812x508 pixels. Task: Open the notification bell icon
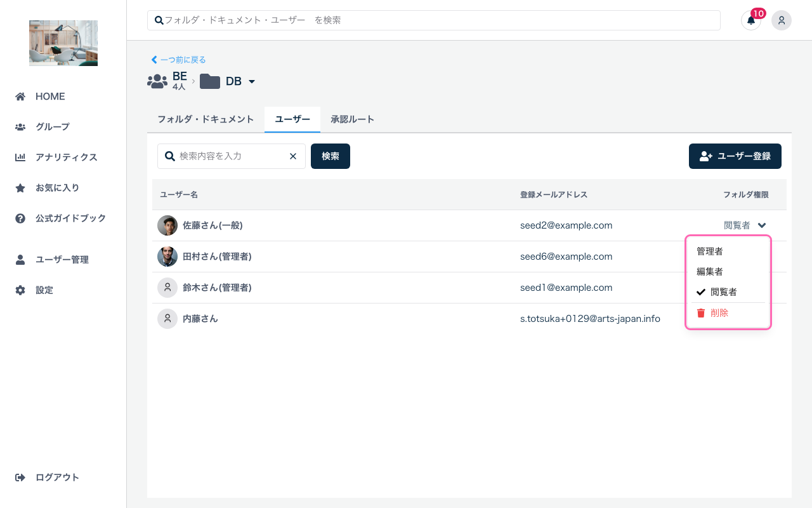(x=750, y=20)
